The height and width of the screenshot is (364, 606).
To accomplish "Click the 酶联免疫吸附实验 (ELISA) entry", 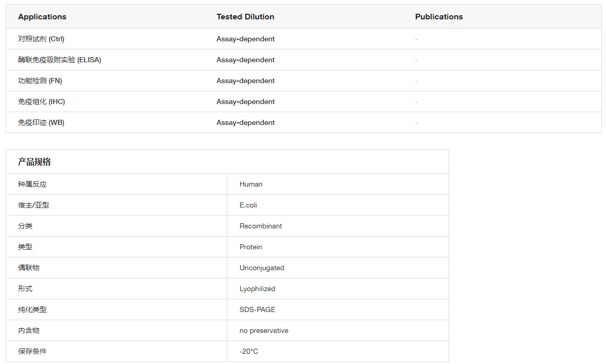I will coord(60,60).
